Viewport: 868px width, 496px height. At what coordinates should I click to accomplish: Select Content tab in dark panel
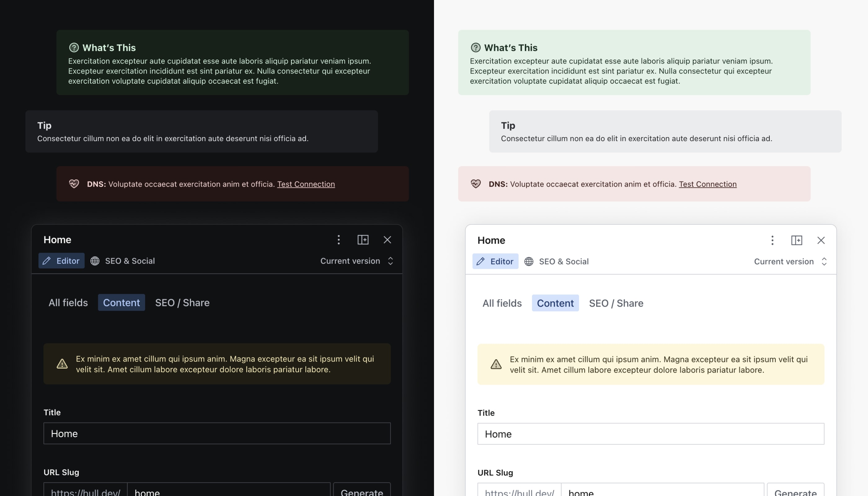click(x=122, y=303)
